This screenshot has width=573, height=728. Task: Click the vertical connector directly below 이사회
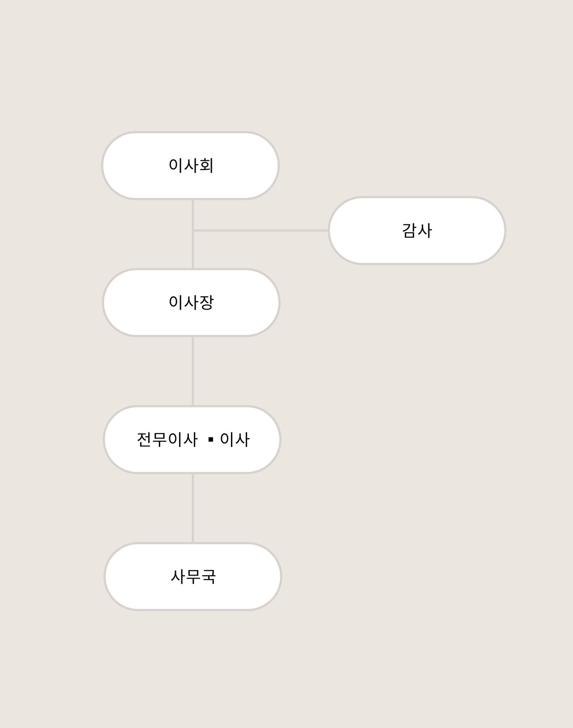point(193,214)
